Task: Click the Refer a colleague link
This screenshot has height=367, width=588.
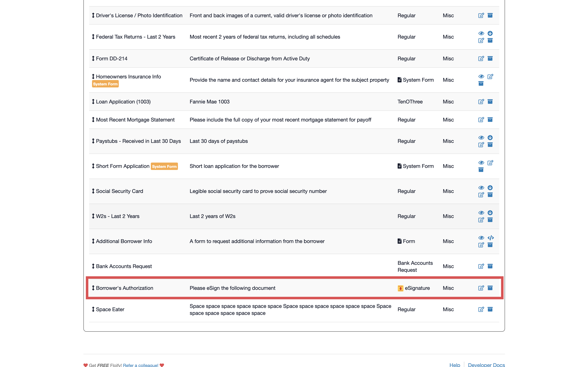Action: (x=141, y=365)
